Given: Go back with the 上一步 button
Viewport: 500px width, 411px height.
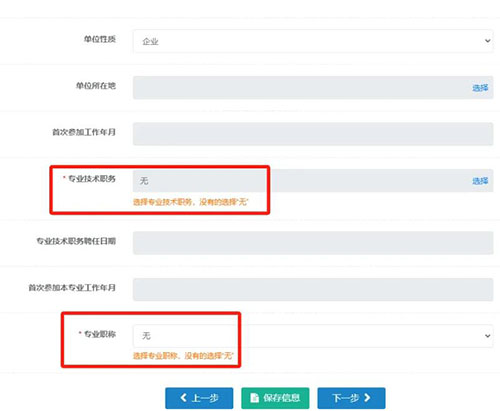Looking at the screenshot, I should click(199, 398).
